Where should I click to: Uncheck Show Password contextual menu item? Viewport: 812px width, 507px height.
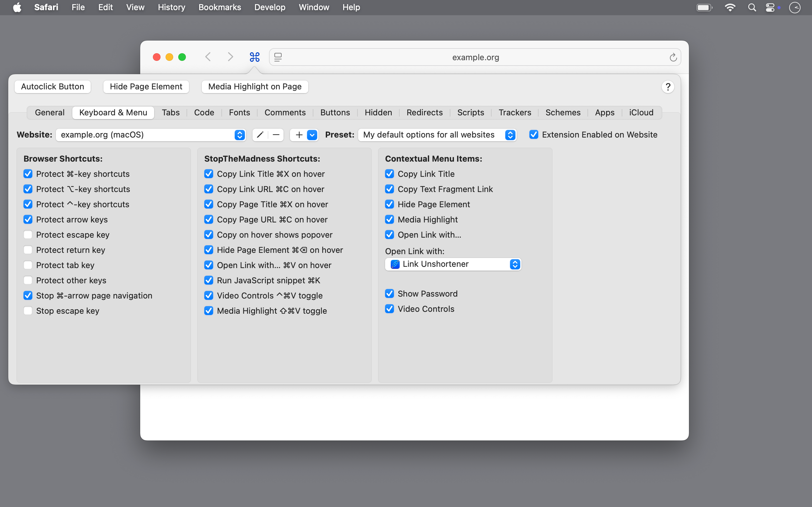[x=390, y=294]
